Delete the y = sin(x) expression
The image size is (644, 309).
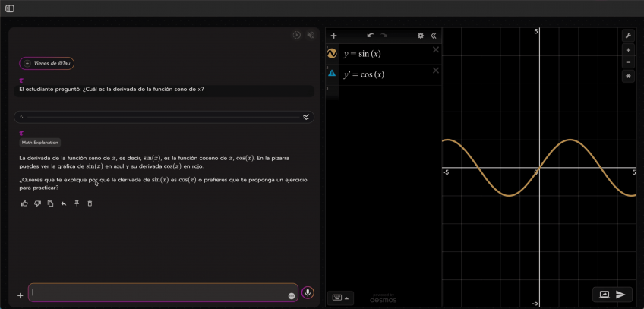(x=436, y=49)
